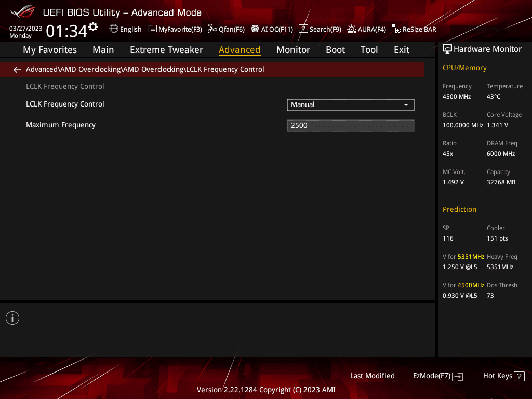Open Search(F9) dialog
Viewport: 532px width, 399px height.
[320, 29]
